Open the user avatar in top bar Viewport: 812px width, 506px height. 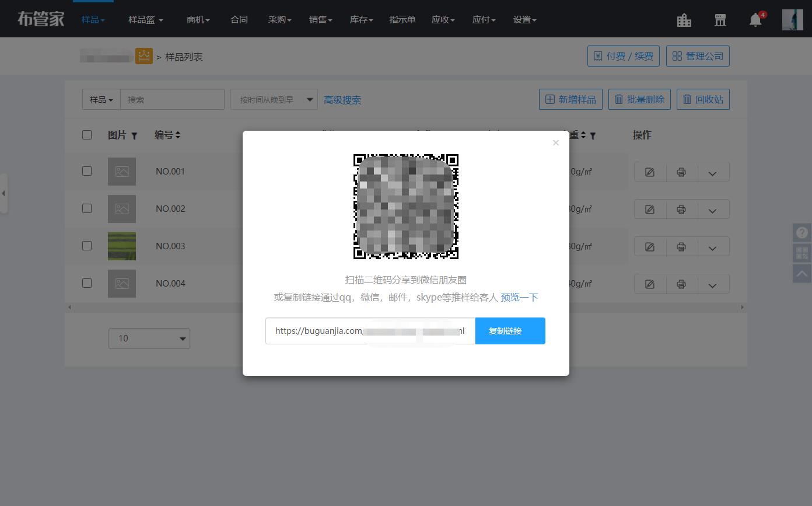pos(793,20)
